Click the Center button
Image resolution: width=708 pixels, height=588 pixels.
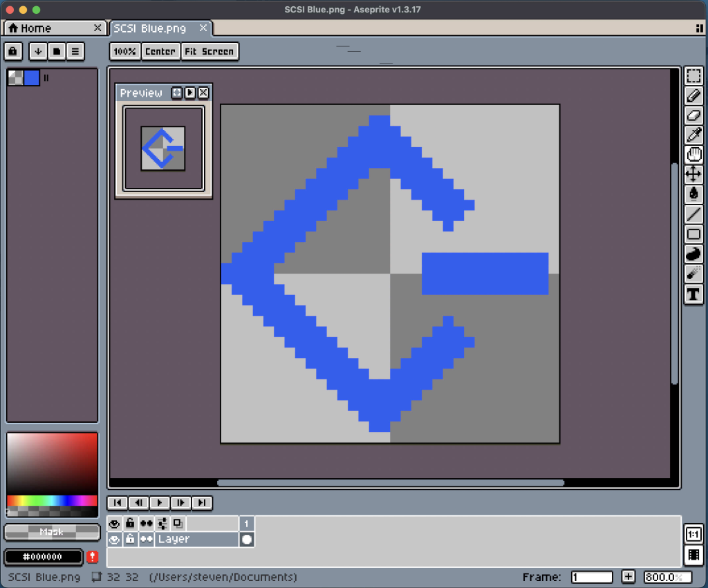pos(160,51)
